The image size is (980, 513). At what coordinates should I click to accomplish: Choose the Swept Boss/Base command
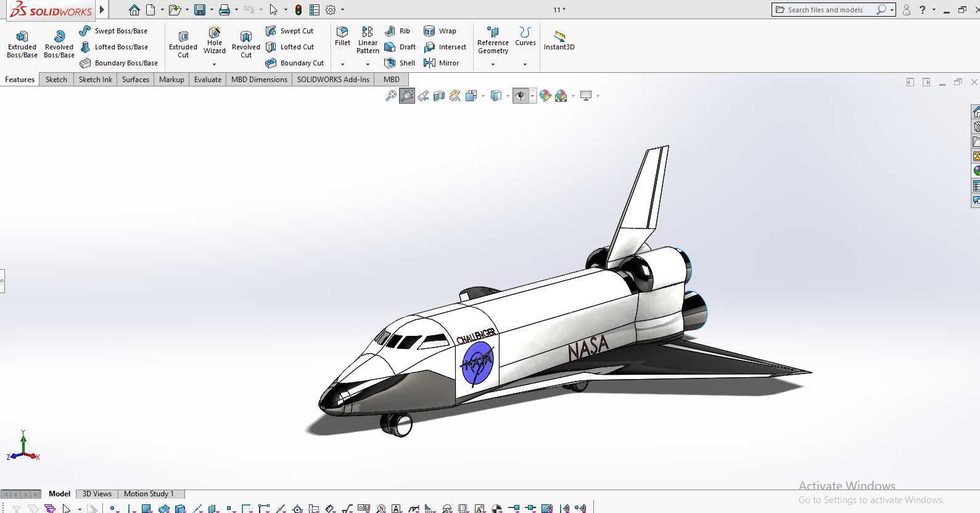pos(113,31)
